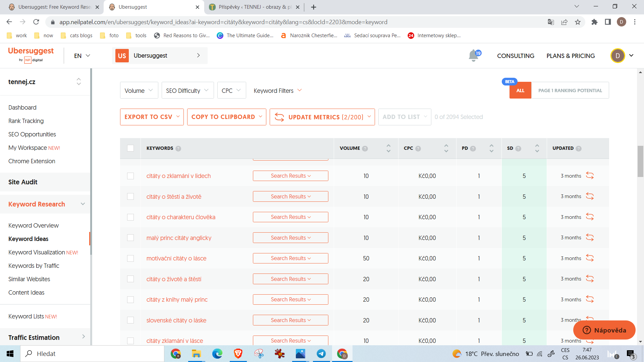Check citáty z knihy malý princ row
Viewport: 644px width, 362px height.
[x=130, y=300]
